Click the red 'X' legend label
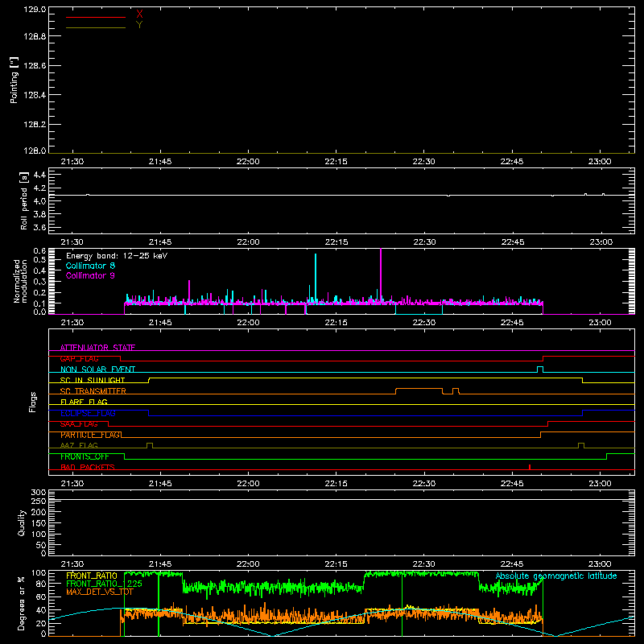644x644 pixels. (139, 14)
